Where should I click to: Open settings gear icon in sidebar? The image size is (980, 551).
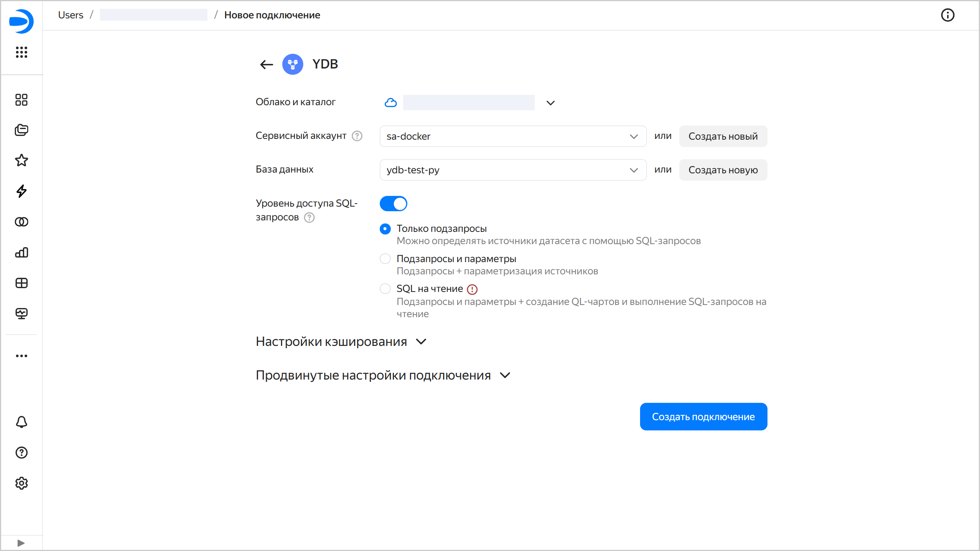(x=21, y=483)
